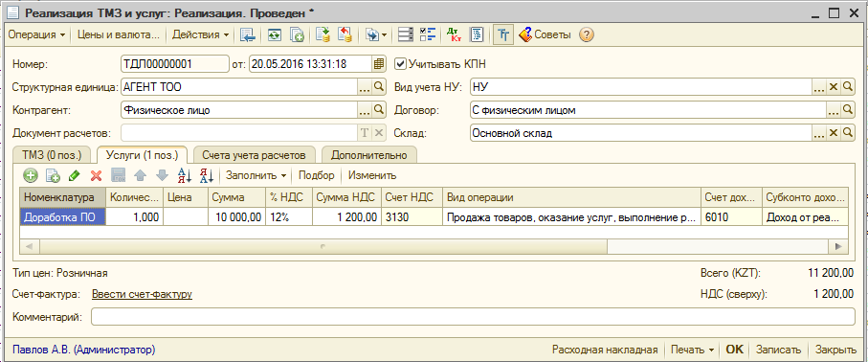Click the Ввести счет-фактуру link
The height and width of the screenshot is (362, 868).
coord(142,294)
